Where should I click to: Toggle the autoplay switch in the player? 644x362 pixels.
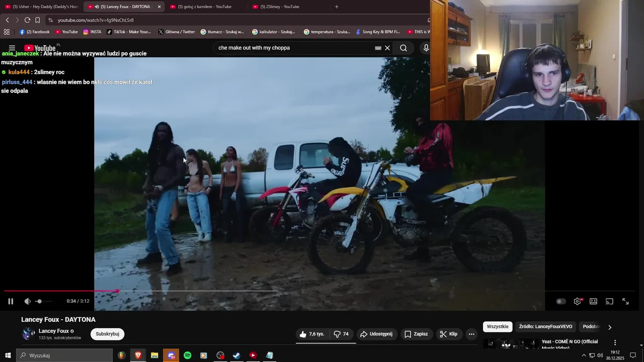561,301
